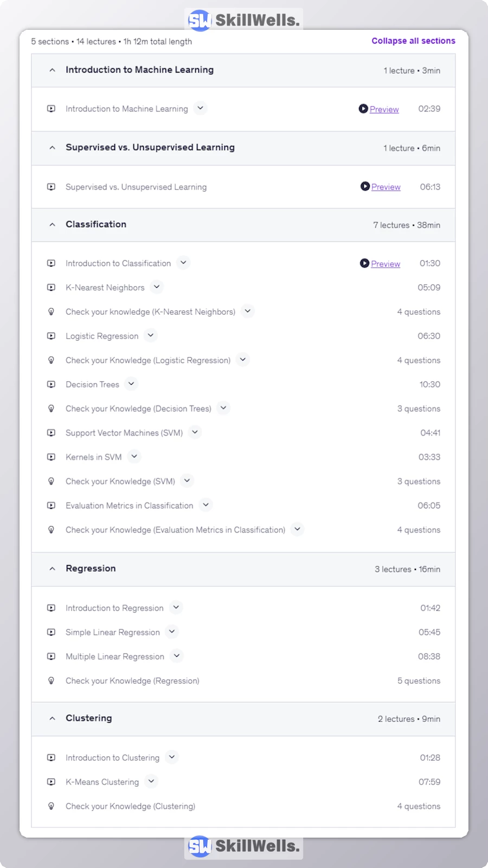
Task: Click Collapse all sections link
Action: click(x=413, y=41)
